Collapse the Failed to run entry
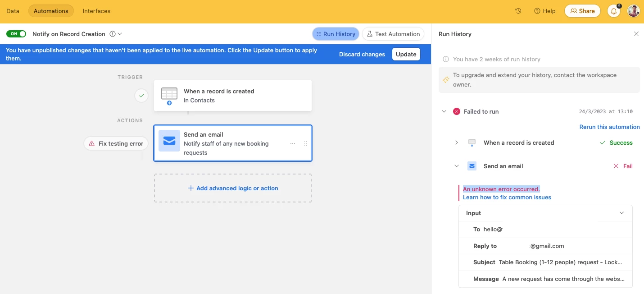This screenshot has height=294, width=644. [444, 111]
